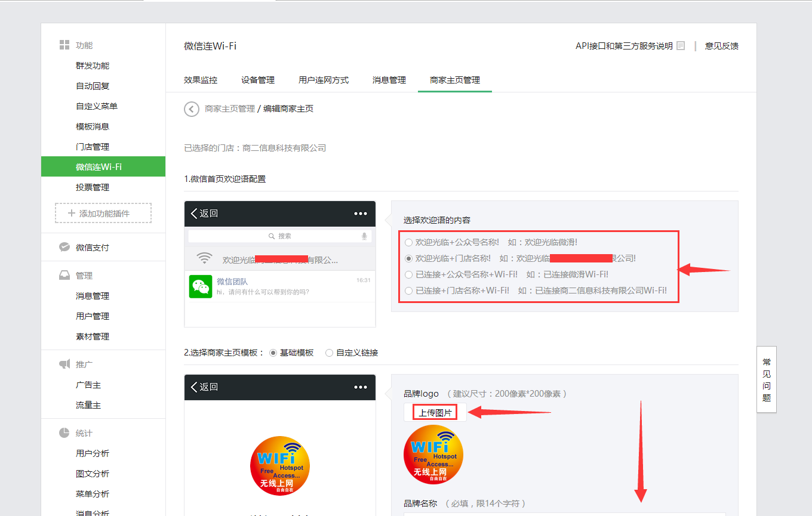Open 图文分析 under 统计
The width and height of the screenshot is (812, 516).
click(93, 474)
